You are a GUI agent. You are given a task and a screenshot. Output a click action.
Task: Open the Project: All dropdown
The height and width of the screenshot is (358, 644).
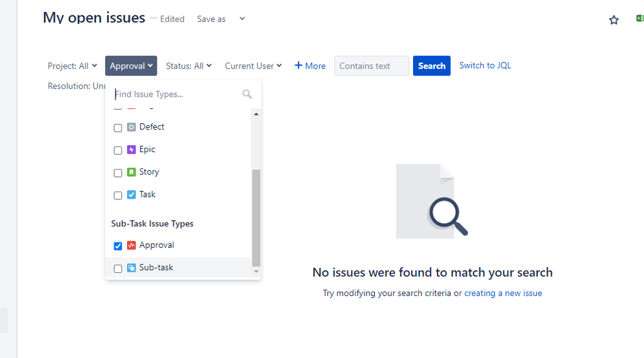click(x=72, y=66)
